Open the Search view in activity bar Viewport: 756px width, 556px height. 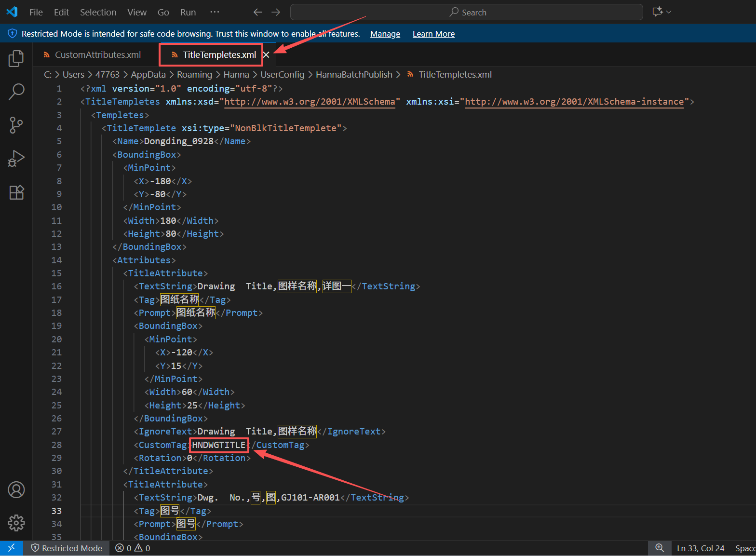click(16, 92)
